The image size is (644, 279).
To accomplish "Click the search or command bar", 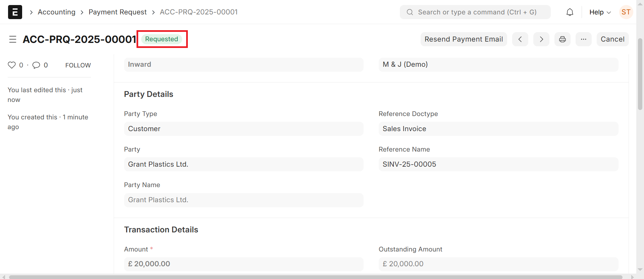I will pyautogui.click(x=475, y=12).
